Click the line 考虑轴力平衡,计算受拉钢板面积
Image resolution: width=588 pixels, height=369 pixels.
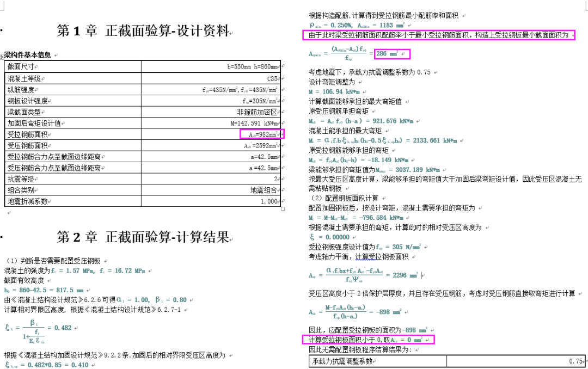point(358,257)
